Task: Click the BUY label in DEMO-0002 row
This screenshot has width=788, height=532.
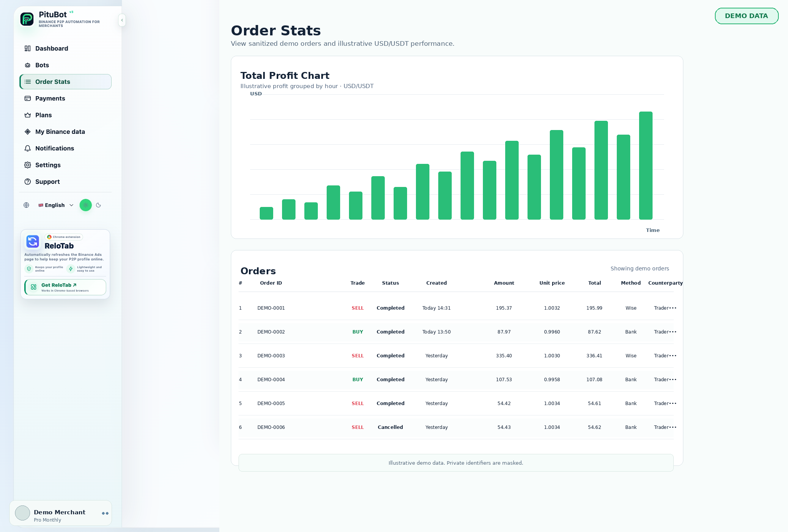Action: click(x=358, y=332)
